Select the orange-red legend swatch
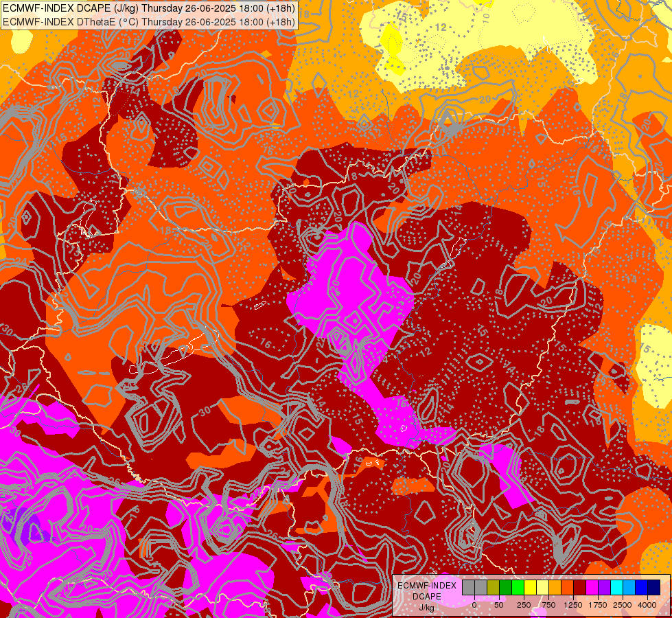Viewport: 672px width, 618px height. point(568,588)
